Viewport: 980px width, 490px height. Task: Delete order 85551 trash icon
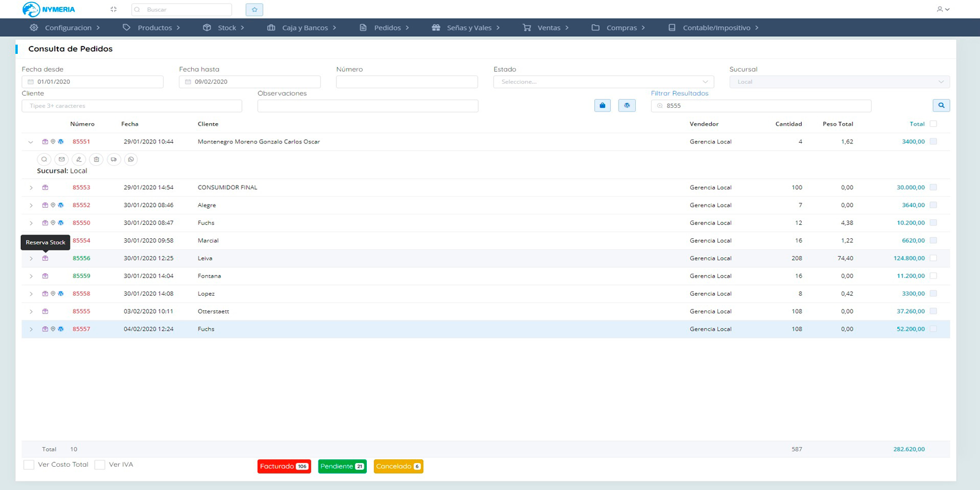tap(96, 159)
